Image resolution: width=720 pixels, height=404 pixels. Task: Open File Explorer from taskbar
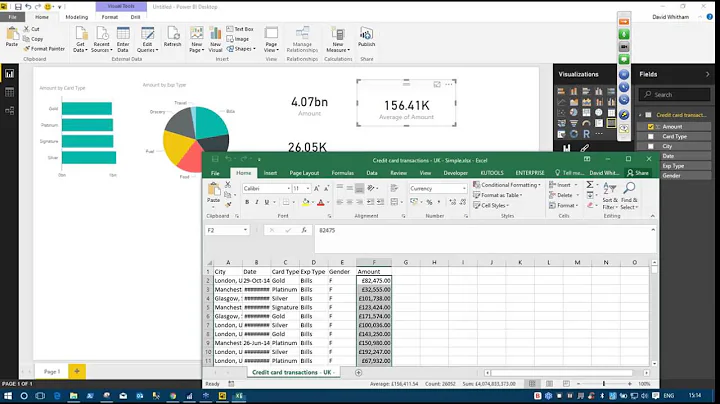[73, 396]
